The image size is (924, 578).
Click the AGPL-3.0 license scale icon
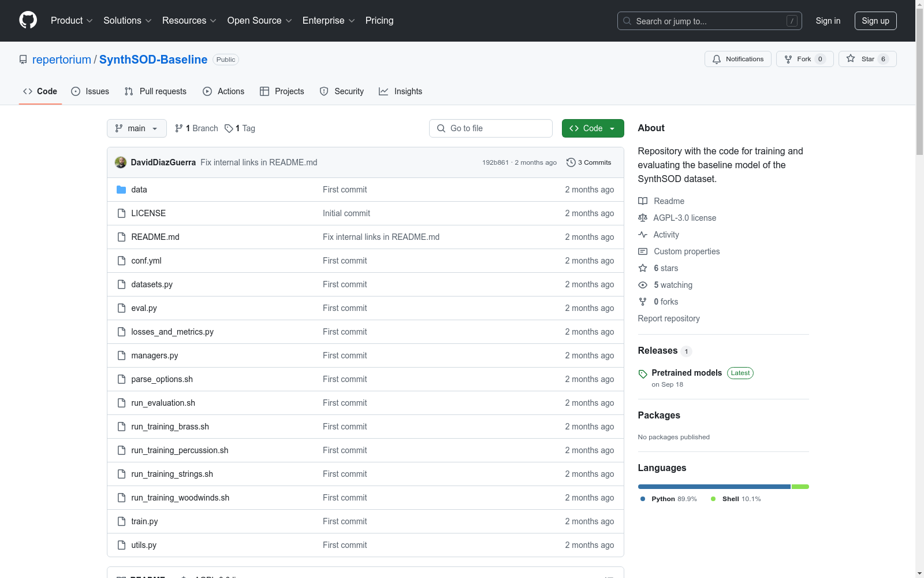[x=643, y=218]
